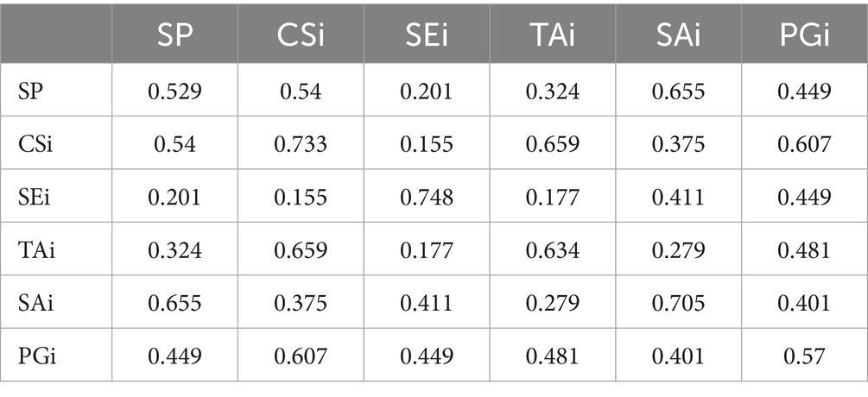Select the cell with value 0.634

pyautogui.click(x=552, y=250)
